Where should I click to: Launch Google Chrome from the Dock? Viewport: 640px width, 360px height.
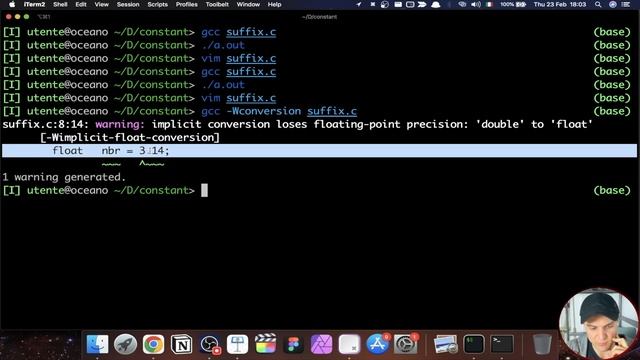(x=153, y=344)
